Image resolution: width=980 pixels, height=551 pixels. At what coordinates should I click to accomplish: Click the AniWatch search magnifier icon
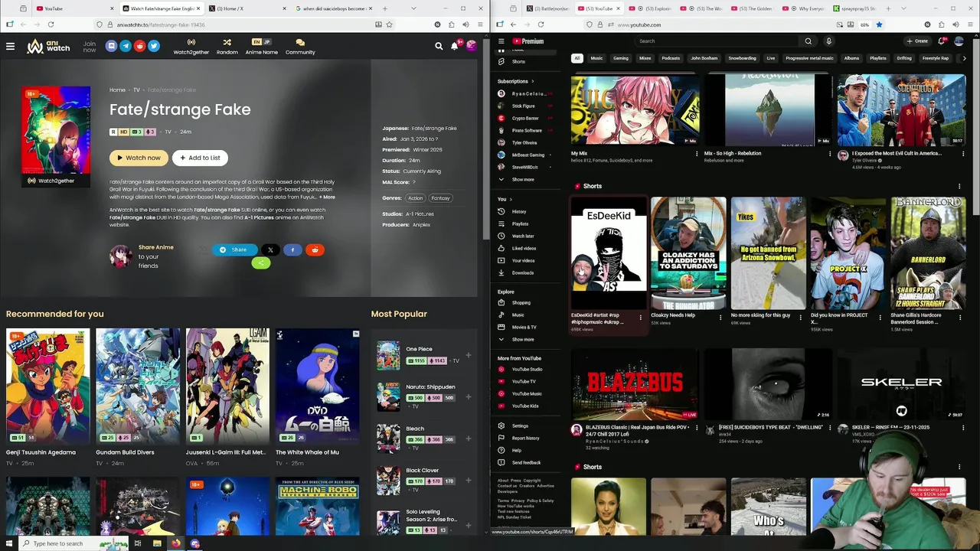tap(439, 46)
